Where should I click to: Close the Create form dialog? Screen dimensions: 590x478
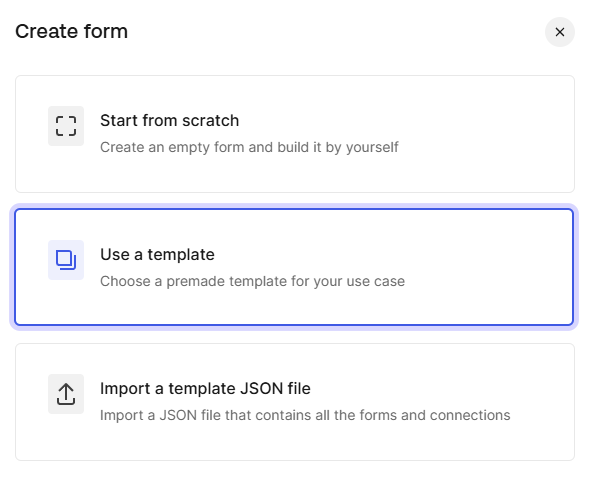(x=560, y=32)
